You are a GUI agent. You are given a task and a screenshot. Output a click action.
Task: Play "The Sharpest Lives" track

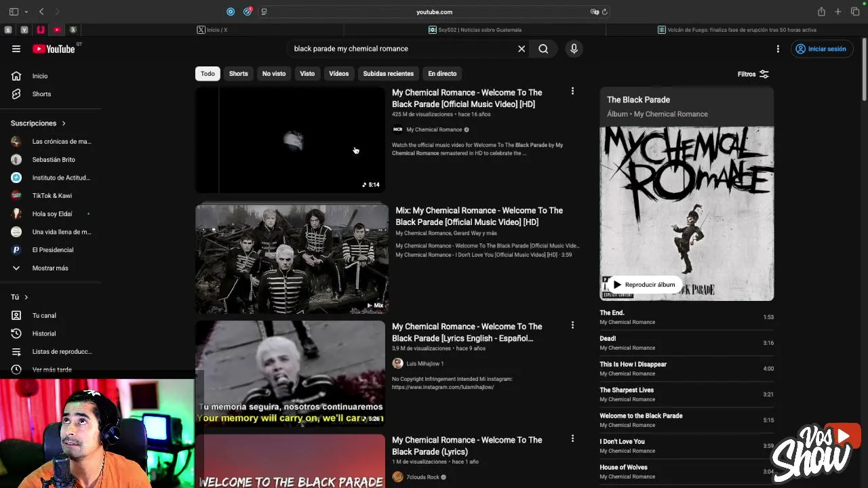686,394
